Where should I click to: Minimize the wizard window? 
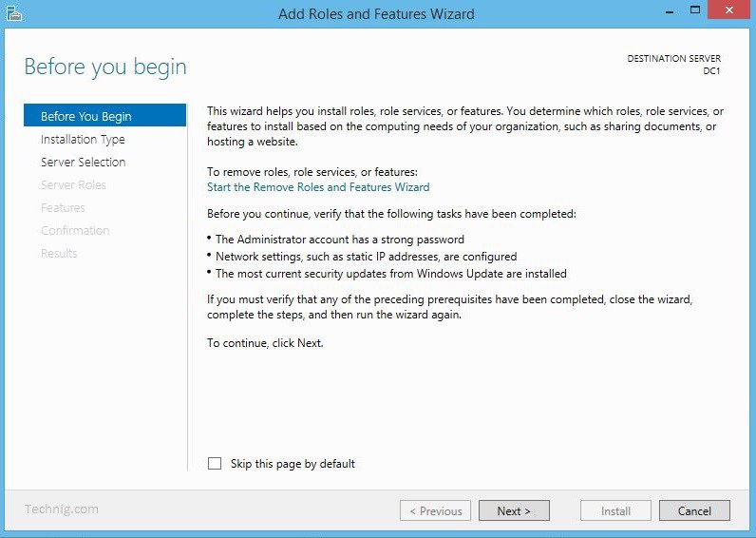tap(670, 10)
